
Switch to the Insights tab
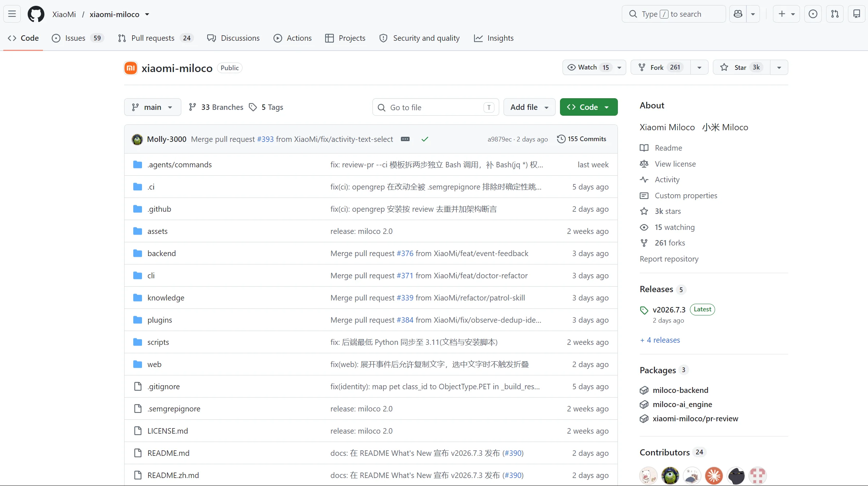pos(494,38)
